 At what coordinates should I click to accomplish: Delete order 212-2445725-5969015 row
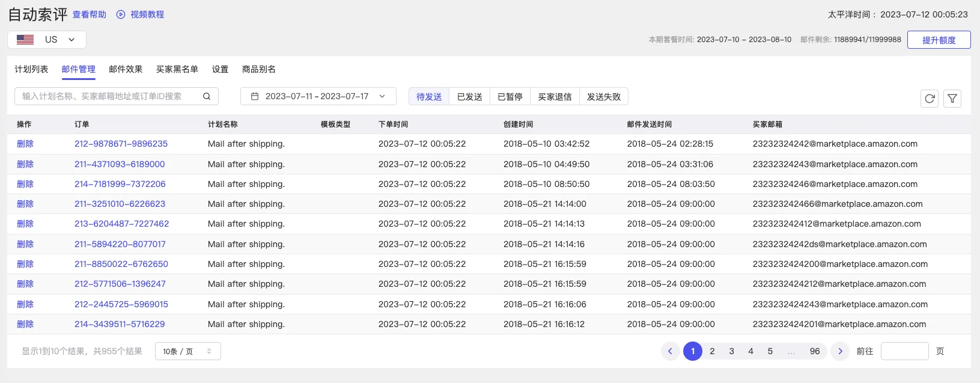[25, 304]
